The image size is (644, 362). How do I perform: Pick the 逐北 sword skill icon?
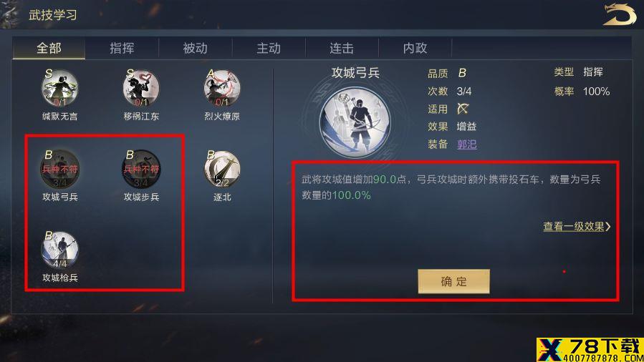tap(222, 169)
